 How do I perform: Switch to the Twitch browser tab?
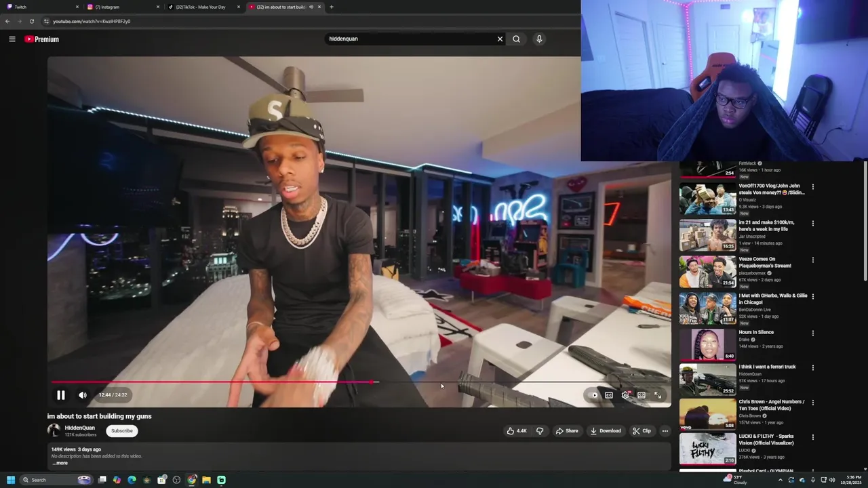click(x=41, y=7)
